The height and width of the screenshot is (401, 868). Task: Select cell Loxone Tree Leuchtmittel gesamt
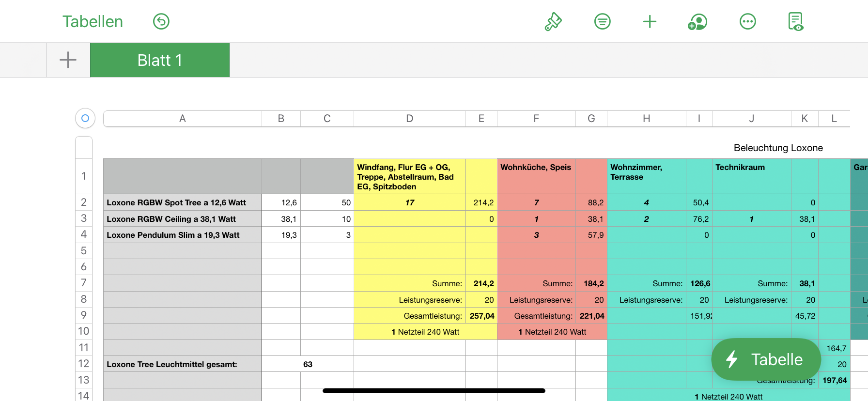[x=183, y=364]
